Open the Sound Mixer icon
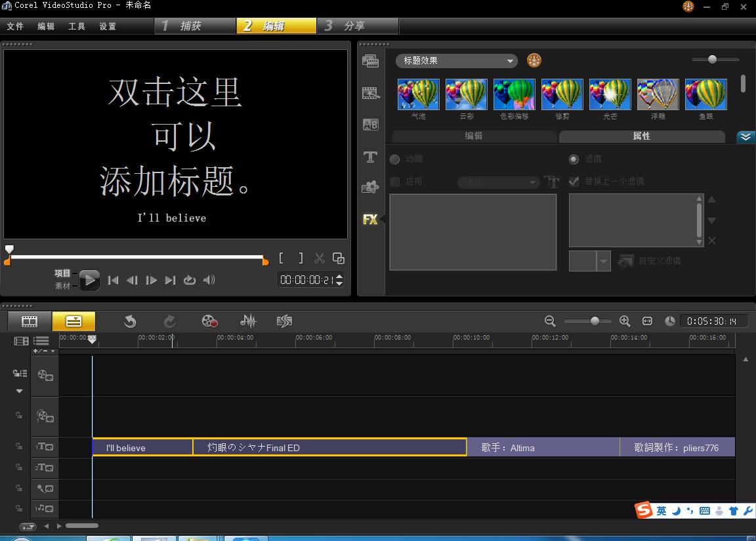 [x=247, y=321]
